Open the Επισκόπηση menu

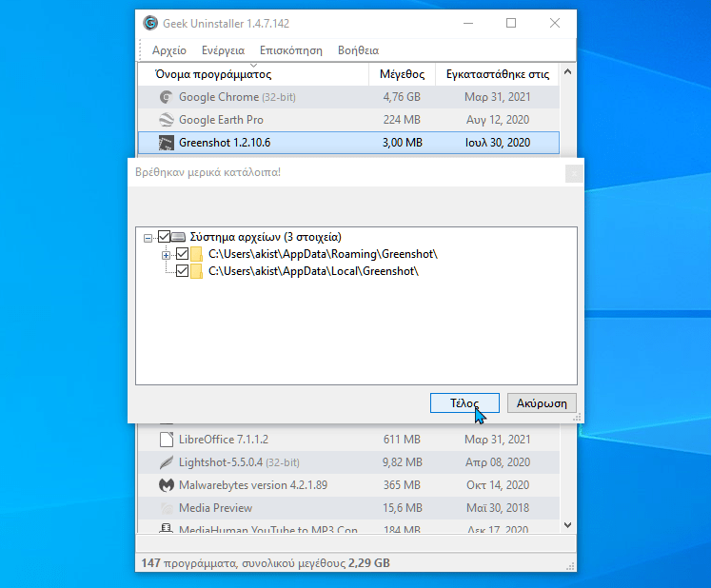coord(291,50)
